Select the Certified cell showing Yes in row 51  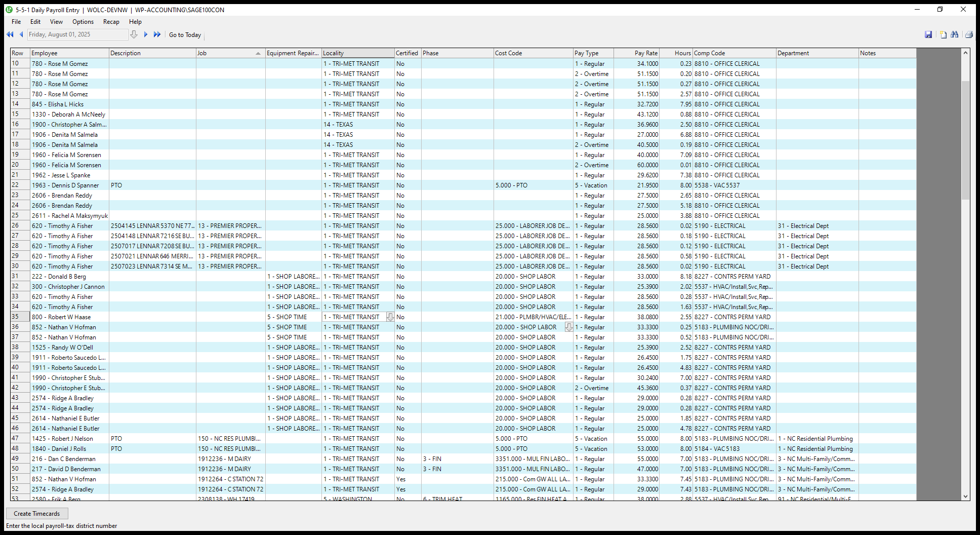[407, 479]
